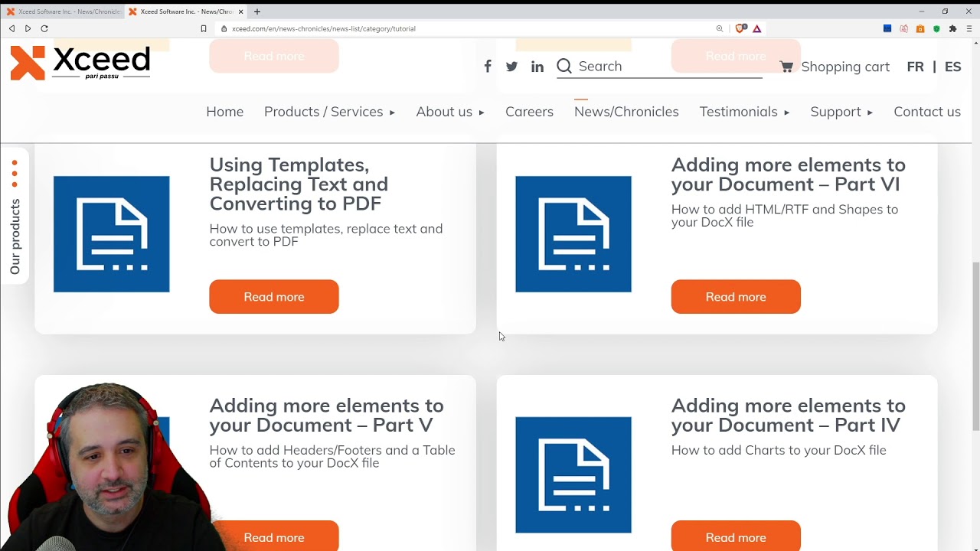
Task: Click the shopping cart icon
Action: [786, 67]
